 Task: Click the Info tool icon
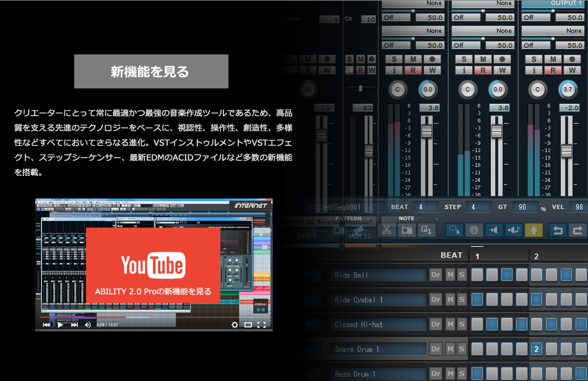point(474,230)
